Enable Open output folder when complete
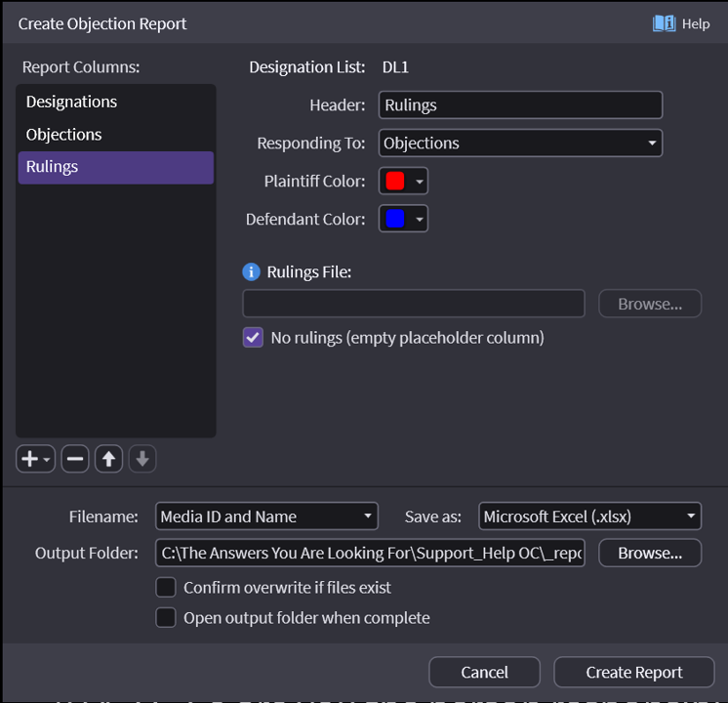The width and height of the screenshot is (728, 703). pos(167,618)
